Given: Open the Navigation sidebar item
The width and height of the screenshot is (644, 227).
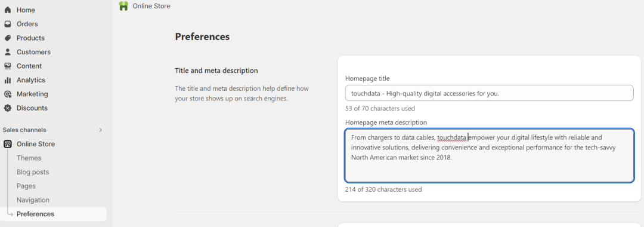Looking at the screenshot, I should click(33, 200).
